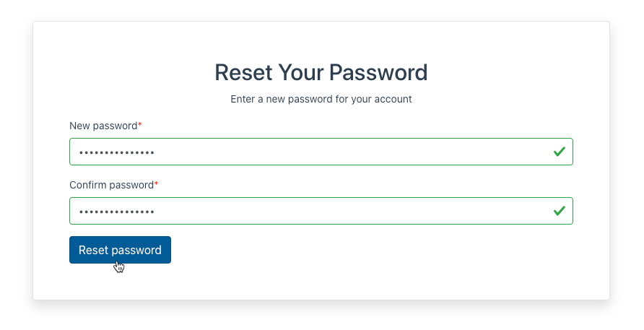
Task: Click the masked dots in Confirm password field
Action: (117, 212)
